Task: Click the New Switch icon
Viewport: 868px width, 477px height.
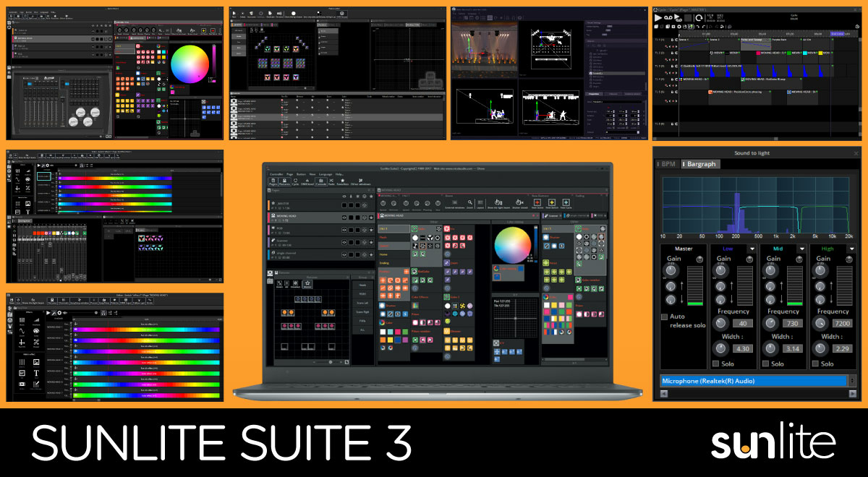Action: coord(551,203)
